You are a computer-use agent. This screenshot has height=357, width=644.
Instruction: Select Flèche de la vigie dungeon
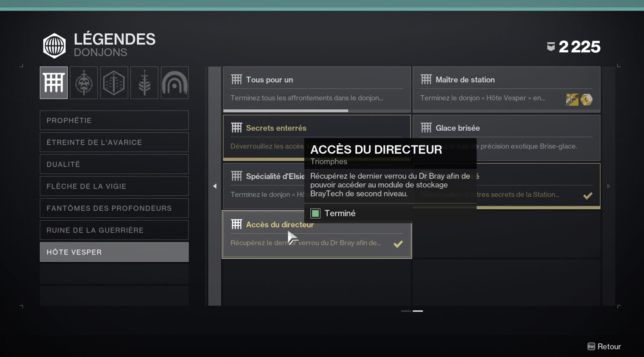pyautogui.click(x=114, y=186)
